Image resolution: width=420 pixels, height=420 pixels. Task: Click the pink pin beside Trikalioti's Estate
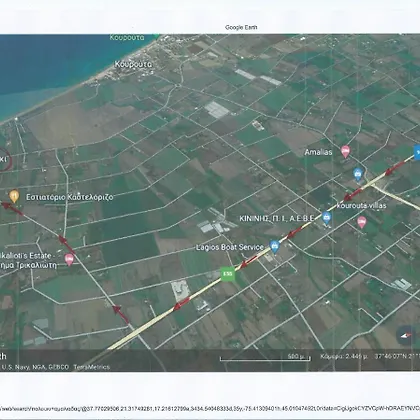(69, 259)
